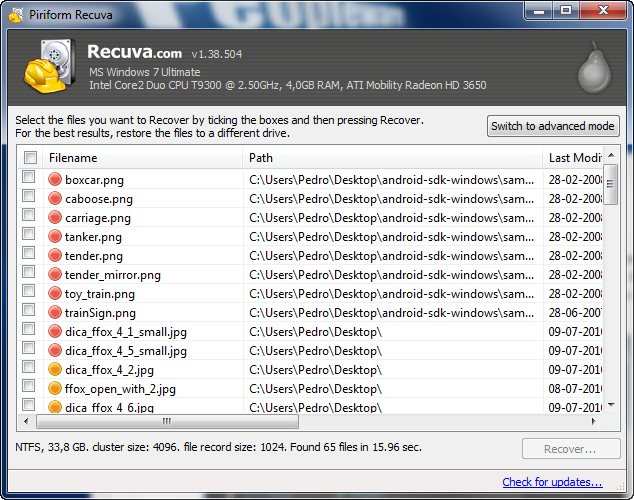Tick the checkbox for dica_ffox_4_5_small.jpg
This screenshot has width=634, height=500.
click(x=28, y=348)
